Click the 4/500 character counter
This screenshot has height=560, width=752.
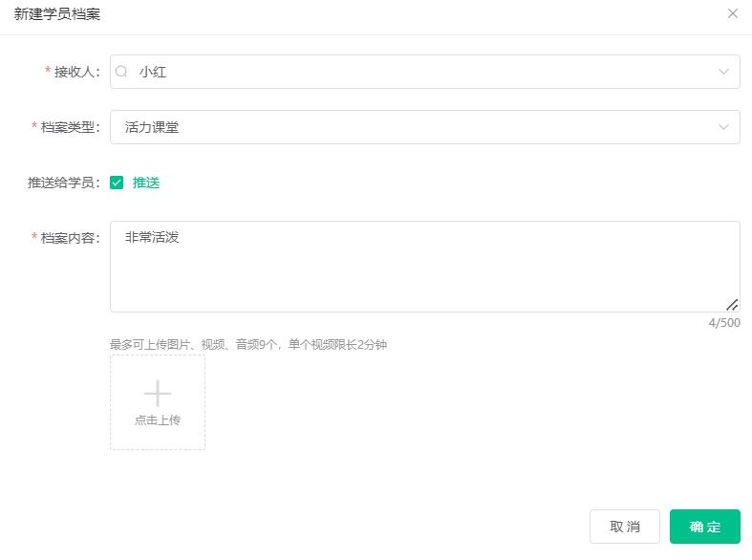tap(724, 323)
